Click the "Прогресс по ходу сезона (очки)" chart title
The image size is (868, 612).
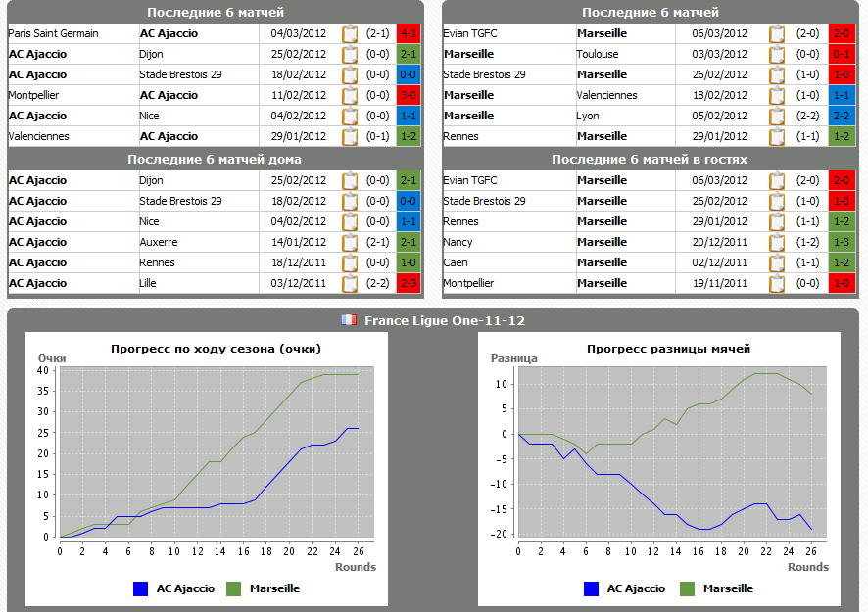point(216,349)
